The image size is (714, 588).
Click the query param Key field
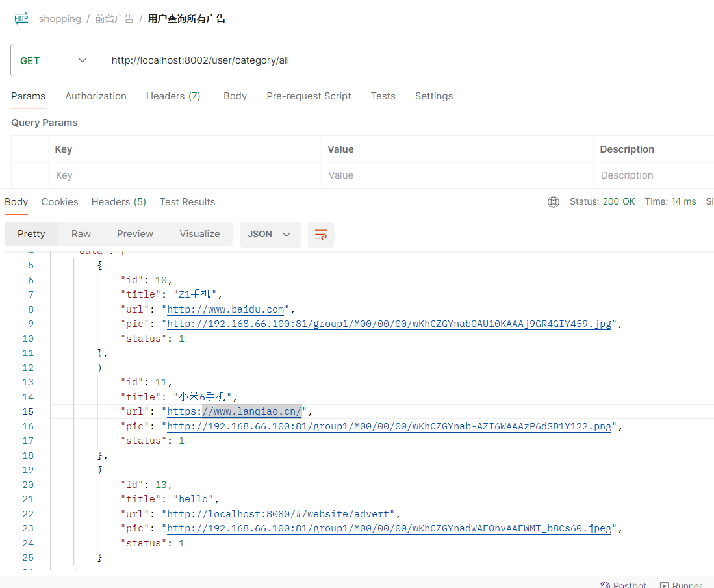[185, 175]
